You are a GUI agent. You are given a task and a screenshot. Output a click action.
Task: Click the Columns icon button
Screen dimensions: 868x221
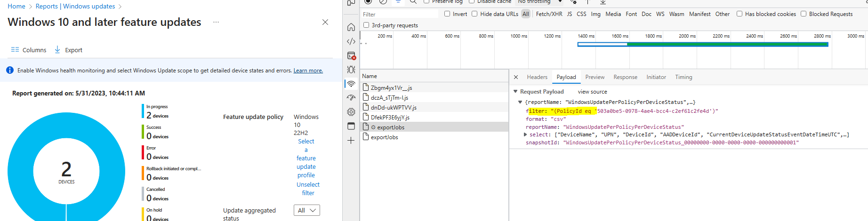coord(29,50)
